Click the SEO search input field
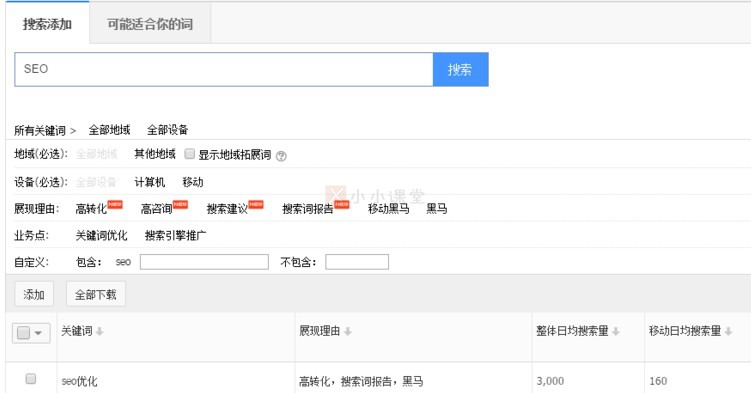This screenshot has height=393, width=751. click(224, 69)
